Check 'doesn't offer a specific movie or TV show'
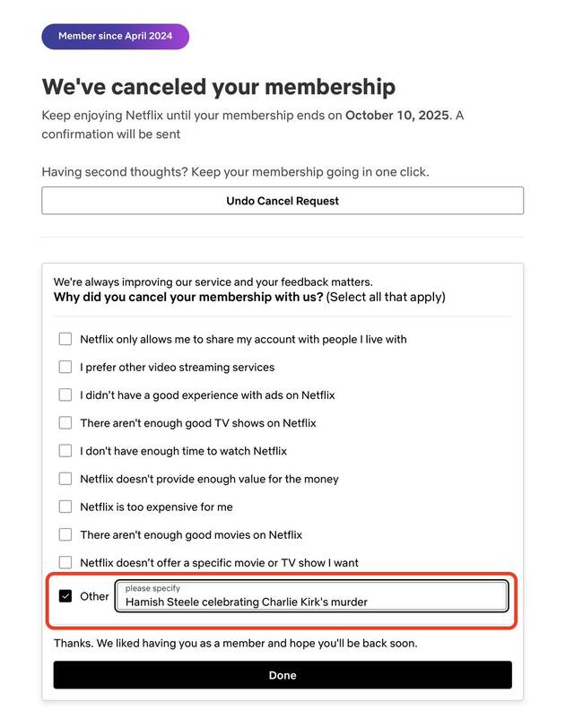This screenshot has width=583, height=728. (x=65, y=563)
